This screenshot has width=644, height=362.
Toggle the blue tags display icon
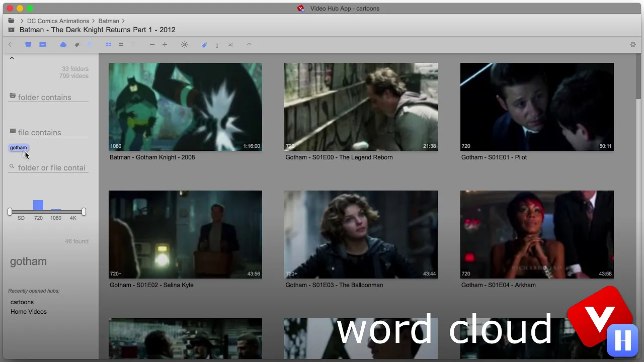[204, 45]
